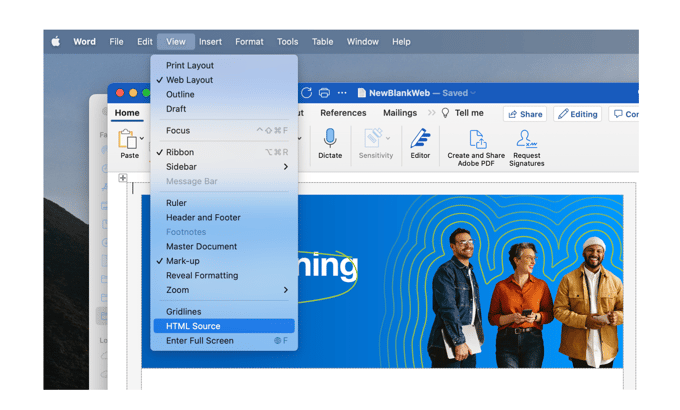The height and width of the screenshot is (410, 680).
Task: Select Print Layout view option
Action: (190, 65)
